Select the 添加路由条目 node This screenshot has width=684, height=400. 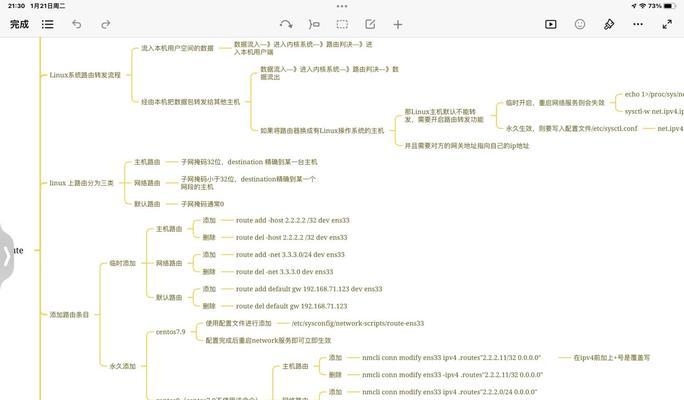[x=69, y=315]
